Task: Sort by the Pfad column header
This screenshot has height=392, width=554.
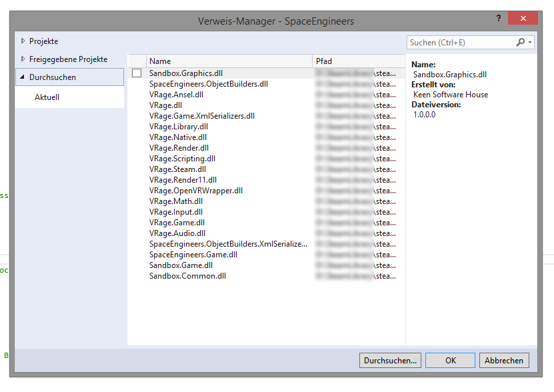Action: tap(359, 61)
